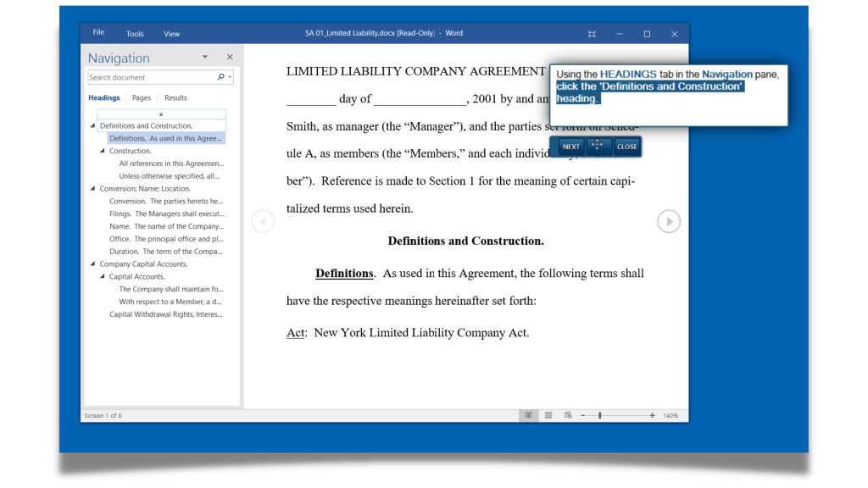Viewport: 868px width, 488px height.
Task: Switch to Read Mode view
Action: tap(529, 415)
